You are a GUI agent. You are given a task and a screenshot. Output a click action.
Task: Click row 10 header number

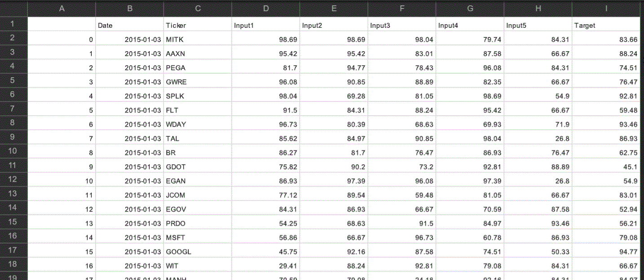coord(13,151)
